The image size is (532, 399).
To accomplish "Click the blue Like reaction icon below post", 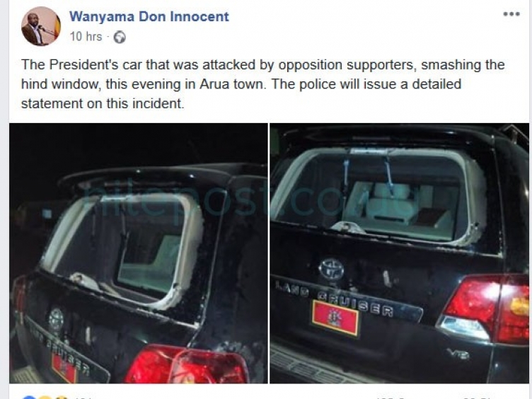I will (x=28, y=398).
